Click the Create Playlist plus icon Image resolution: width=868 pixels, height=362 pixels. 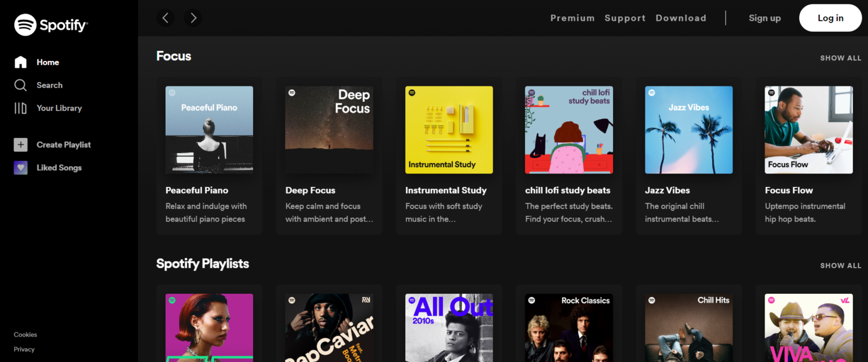20,145
